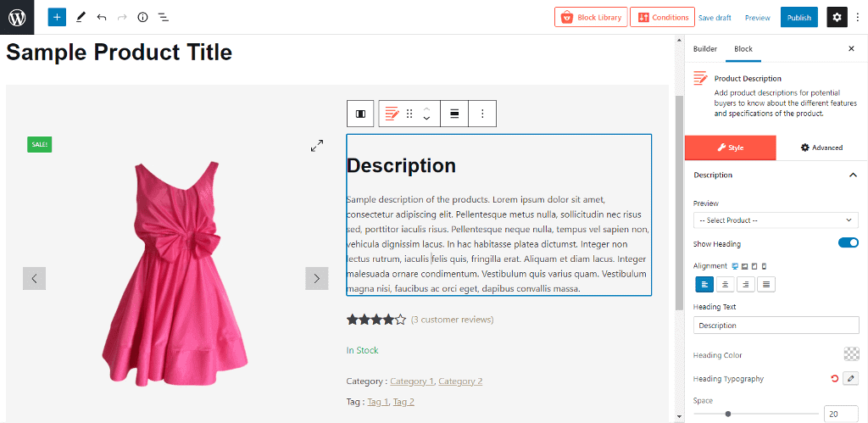Viewport: 868px width, 423px height.
Task: Click the blue block inserter plus button
Action: click(x=57, y=17)
